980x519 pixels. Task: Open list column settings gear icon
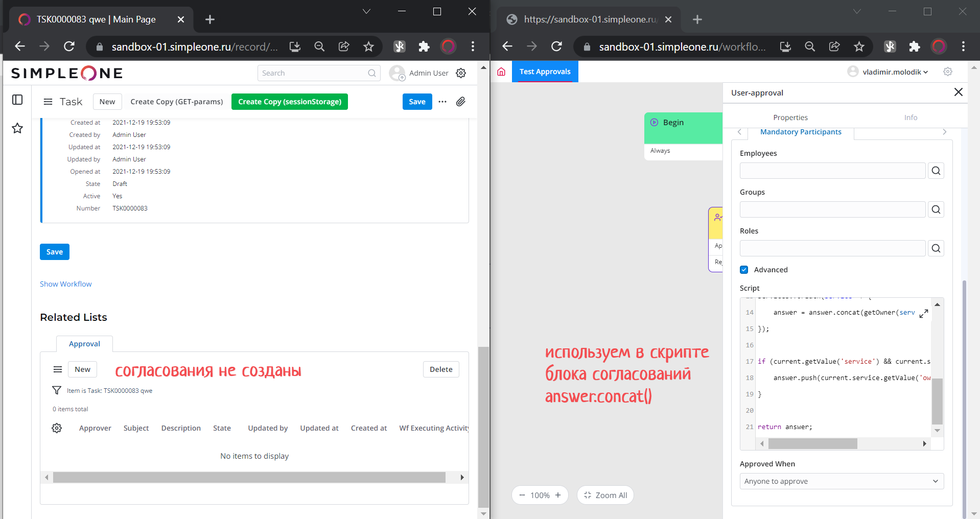(x=57, y=428)
